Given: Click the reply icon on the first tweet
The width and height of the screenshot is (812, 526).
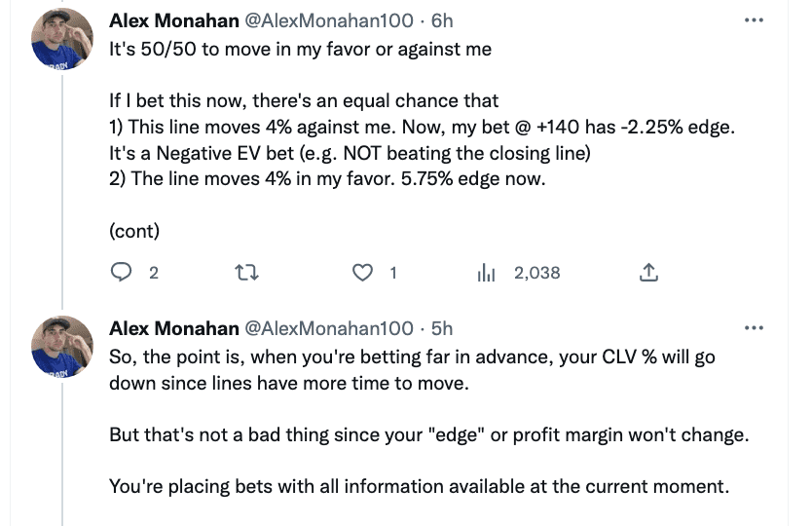Looking at the screenshot, I should tap(121, 272).
